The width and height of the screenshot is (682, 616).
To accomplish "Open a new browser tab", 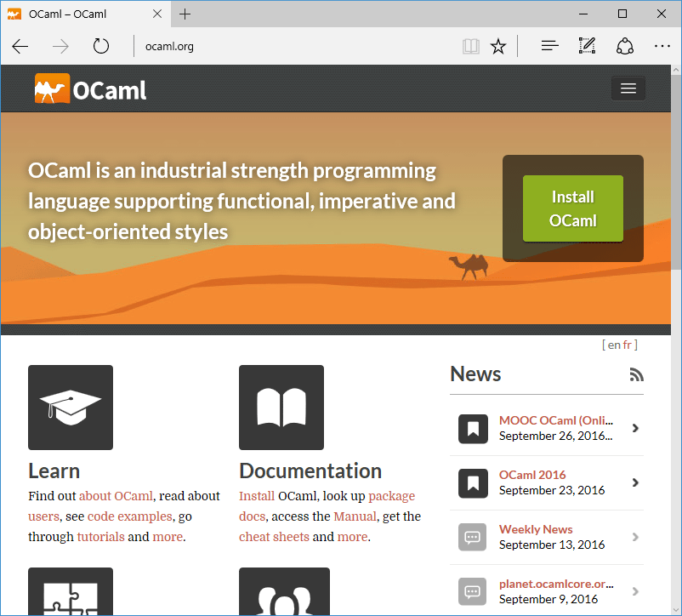I will point(185,14).
